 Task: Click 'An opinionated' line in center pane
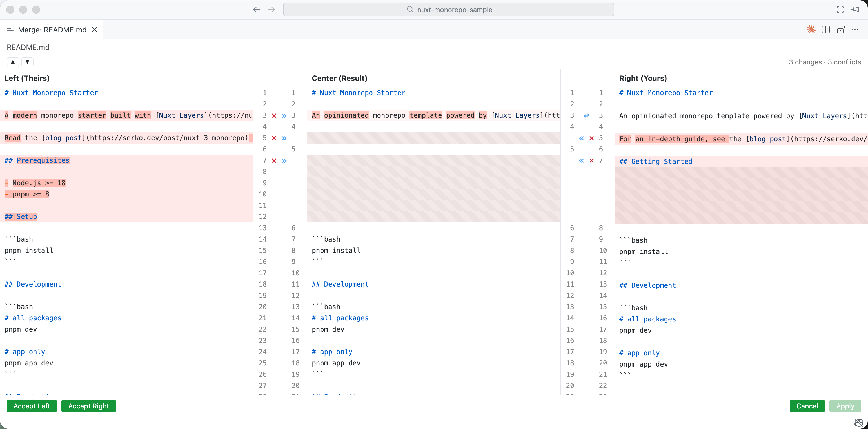(x=434, y=115)
